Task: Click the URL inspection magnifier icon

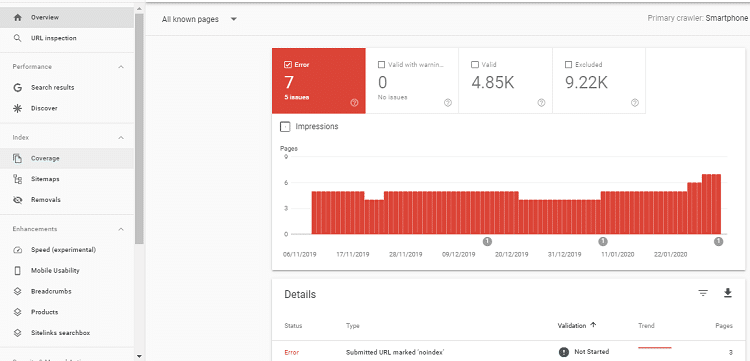Action: 18,38
